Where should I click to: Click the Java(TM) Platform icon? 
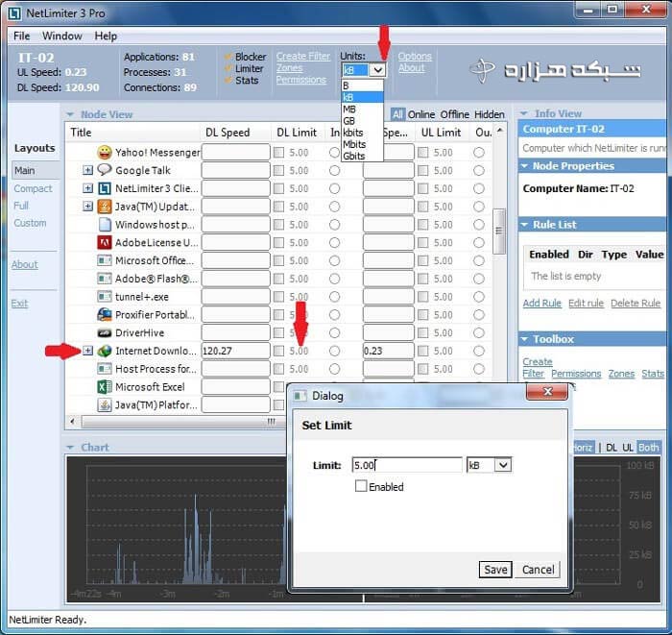[104, 404]
